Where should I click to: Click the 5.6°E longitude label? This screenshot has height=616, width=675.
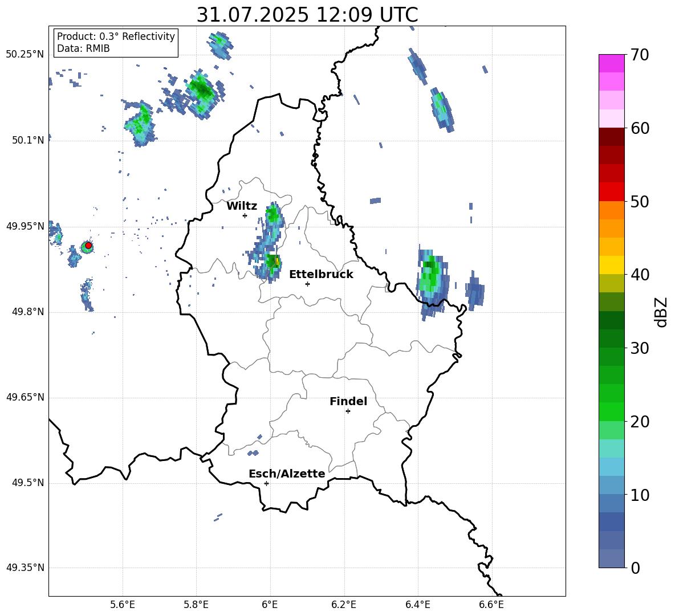(x=123, y=605)
